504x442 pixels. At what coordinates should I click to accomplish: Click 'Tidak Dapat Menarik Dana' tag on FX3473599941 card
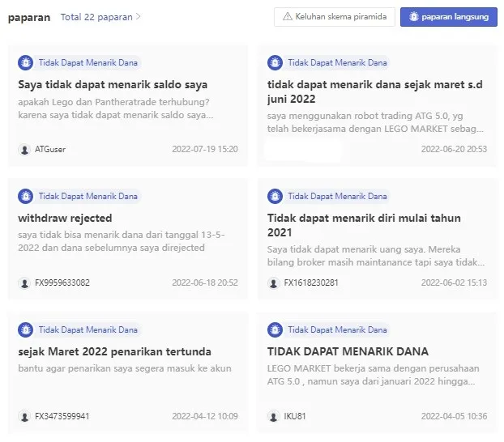[x=88, y=330]
